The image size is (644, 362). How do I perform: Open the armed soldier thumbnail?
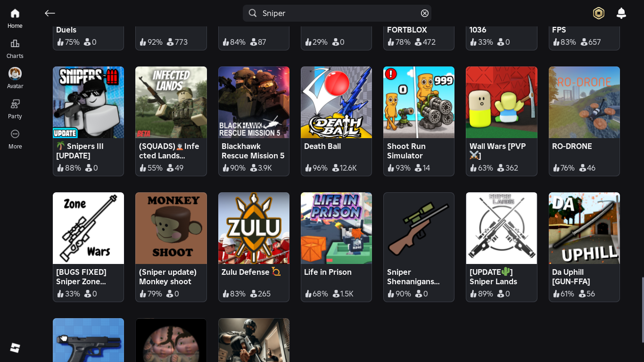pyautogui.click(x=254, y=340)
